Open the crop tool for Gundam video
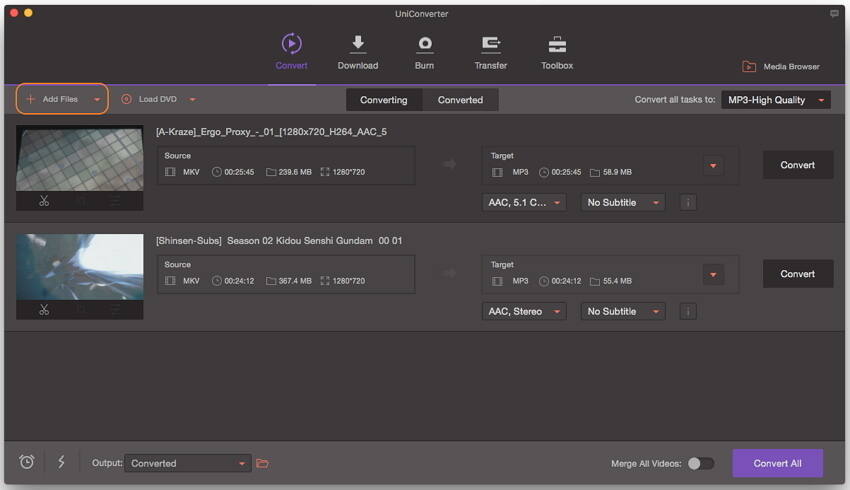Viewport: 850px width, 490px height. click(81, 310)
